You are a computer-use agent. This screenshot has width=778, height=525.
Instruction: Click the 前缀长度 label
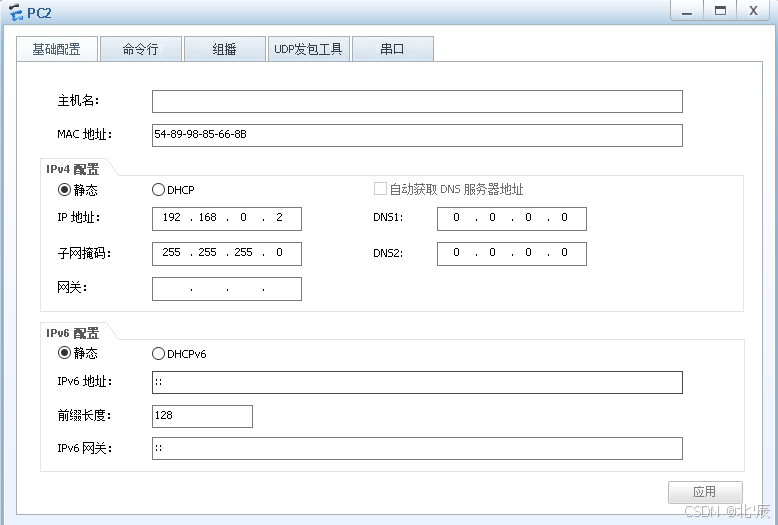tap(84, 415)
